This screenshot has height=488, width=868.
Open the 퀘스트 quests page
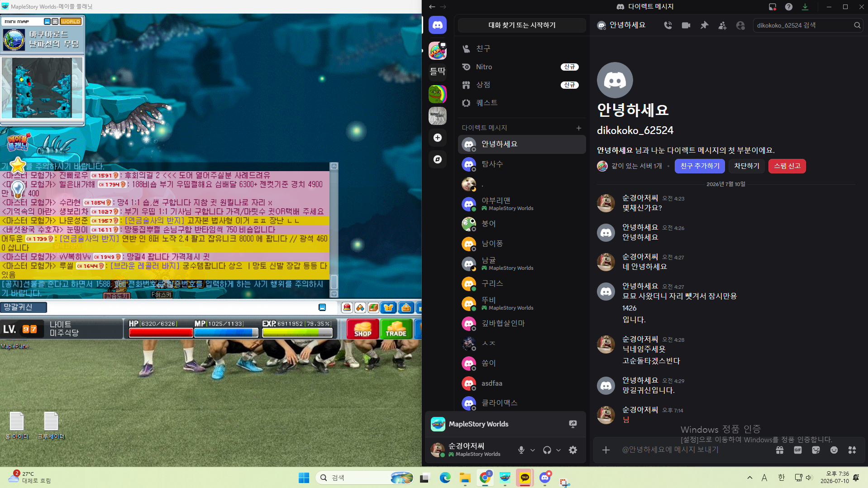(522, 103)
